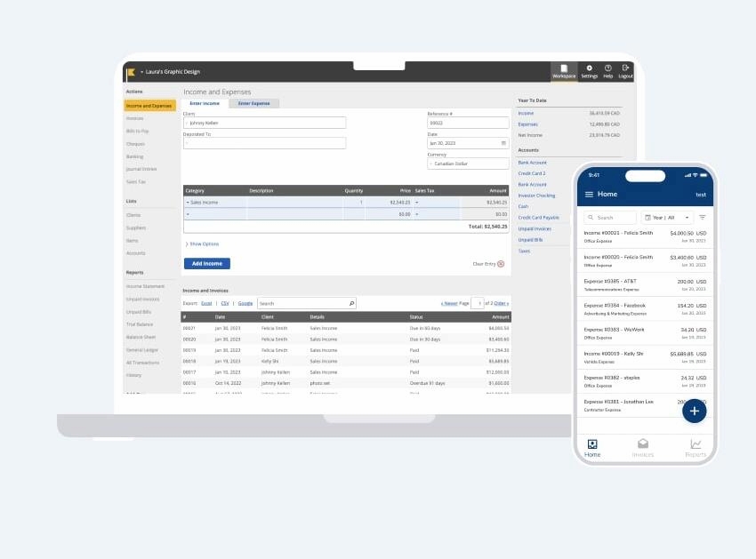Switch to the Enter Expense tab

click(x=253, y=103)
